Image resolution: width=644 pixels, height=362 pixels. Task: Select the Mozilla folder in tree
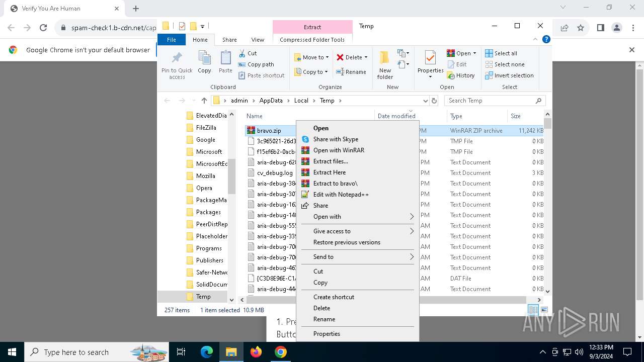[x=205, y=176]
